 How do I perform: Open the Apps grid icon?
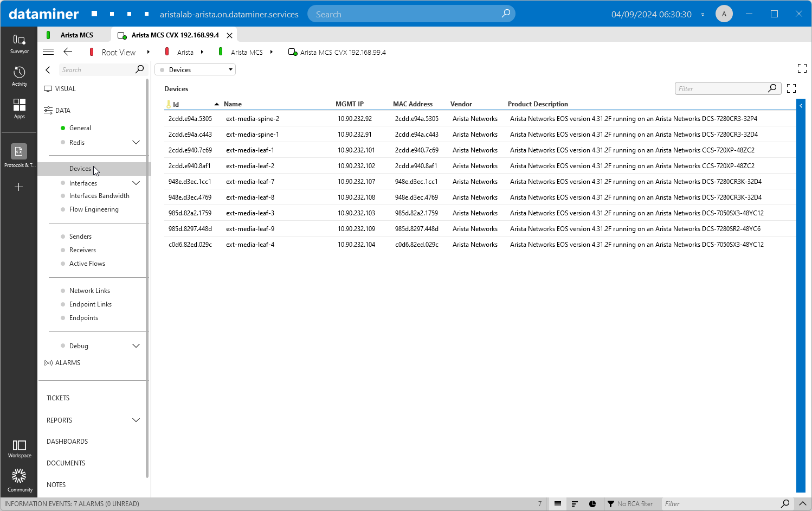click(19, 108)
